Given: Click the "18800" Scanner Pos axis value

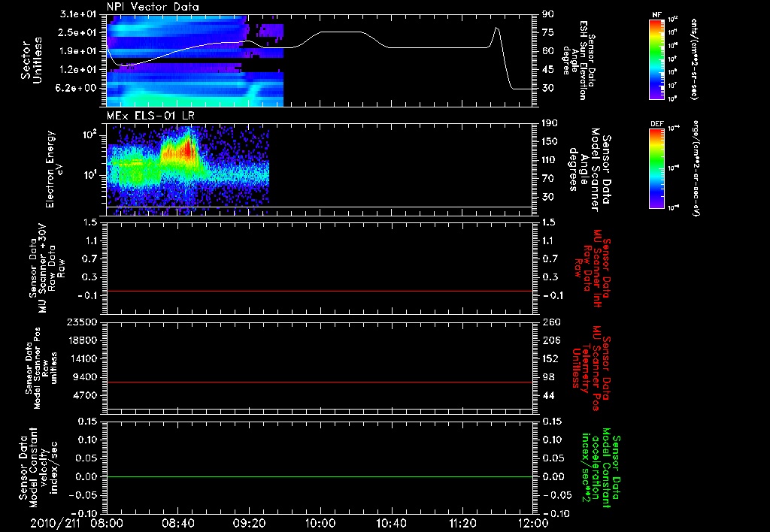Looking at the screenshot, I should pos(83,340).
